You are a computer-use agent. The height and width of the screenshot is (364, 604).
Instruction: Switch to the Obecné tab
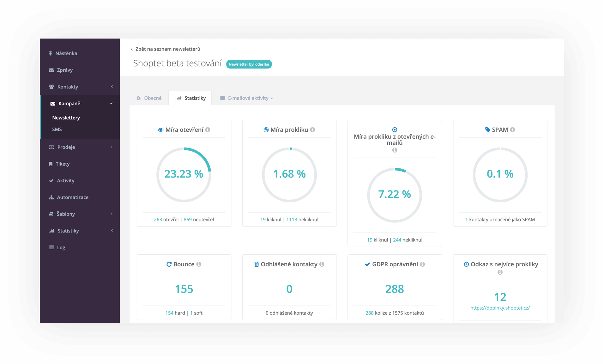click(x=149, y=98)
